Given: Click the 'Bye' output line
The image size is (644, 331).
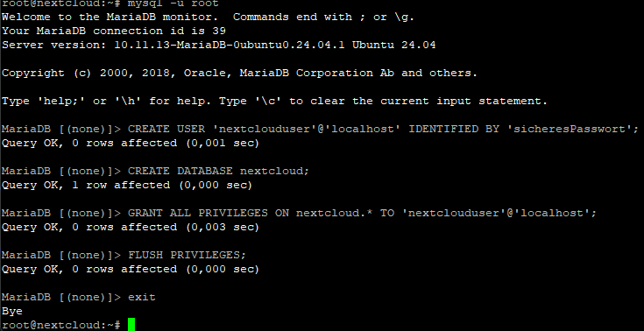Looking at the screenshot, I should (x=12, y=311).
